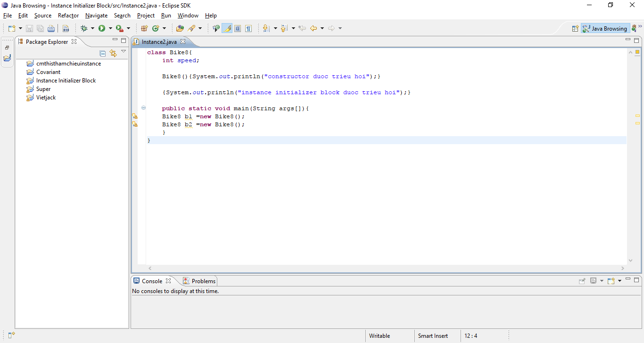Run the program with the green Run button
Image resolution: width=644 pixels, height=343 pixels.
pos(102,29)
